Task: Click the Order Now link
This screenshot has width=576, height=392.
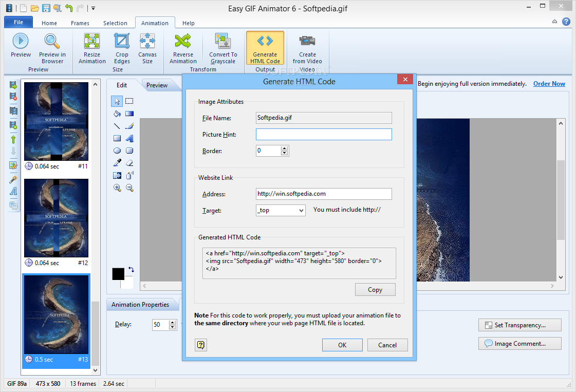Action: click(549, 84)
